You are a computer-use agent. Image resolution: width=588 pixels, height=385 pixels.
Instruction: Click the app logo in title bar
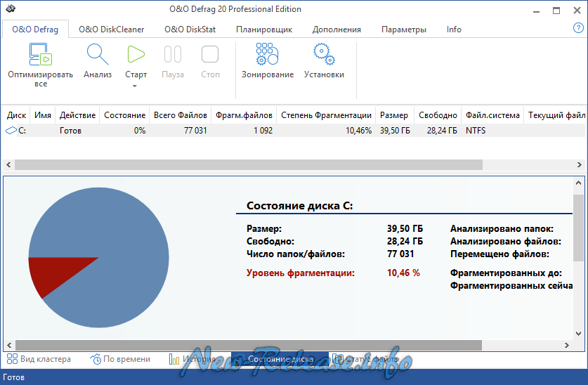coord(11,9)
